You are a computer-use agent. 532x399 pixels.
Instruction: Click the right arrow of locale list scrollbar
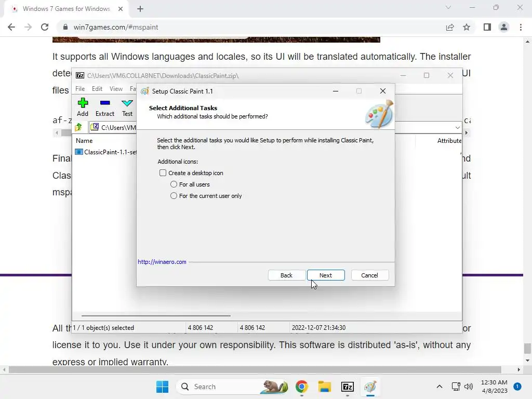coord(467,132)
